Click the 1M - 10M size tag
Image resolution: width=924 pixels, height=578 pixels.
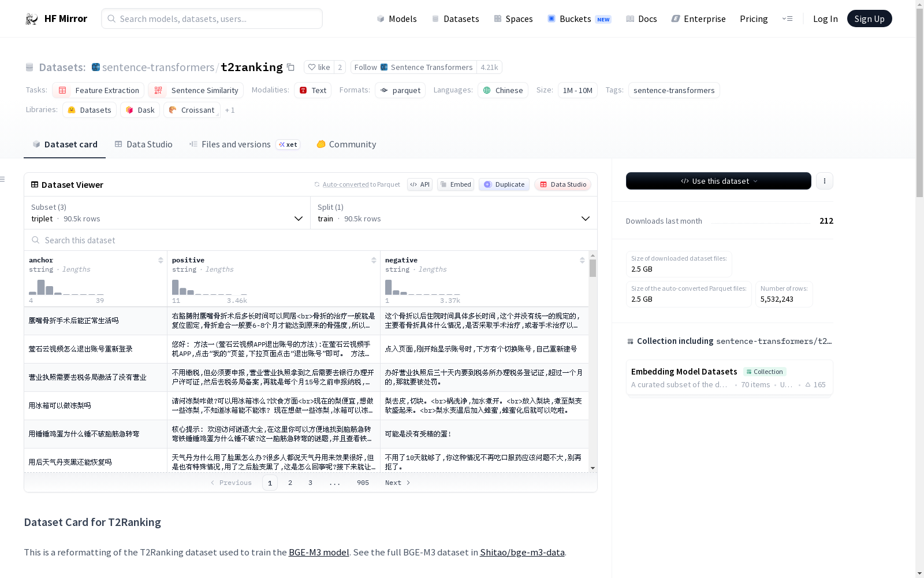pos(577,90)
